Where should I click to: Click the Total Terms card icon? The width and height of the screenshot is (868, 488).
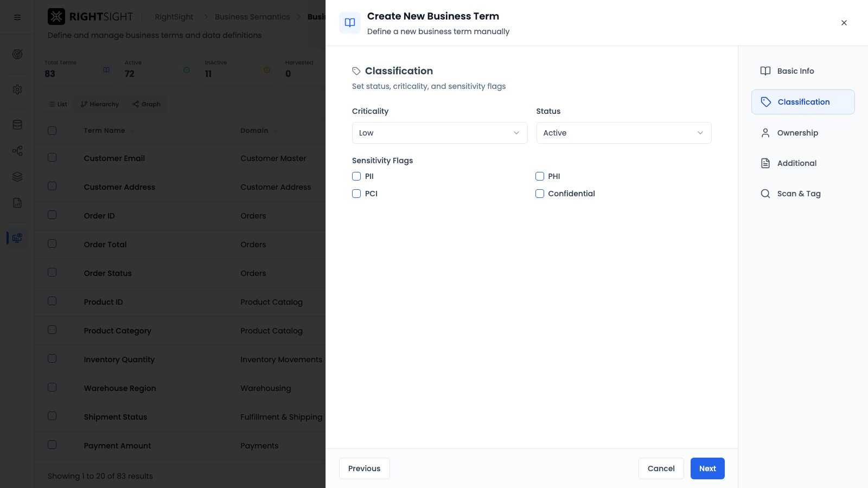pyautogui.click(x=106, y=70)
